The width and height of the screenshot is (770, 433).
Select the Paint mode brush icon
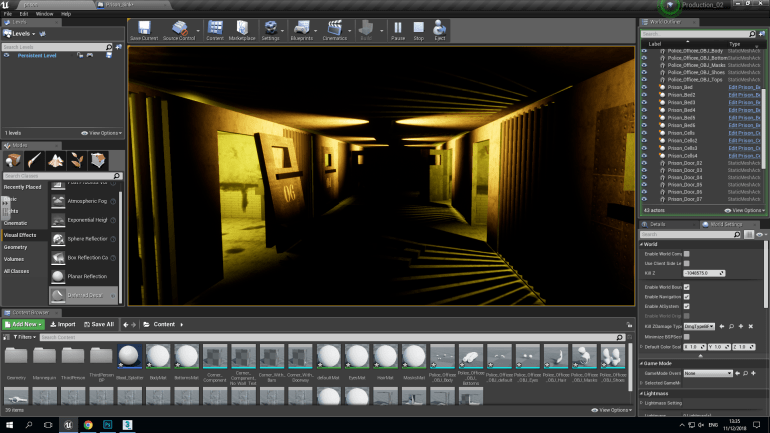click(34, 159)
